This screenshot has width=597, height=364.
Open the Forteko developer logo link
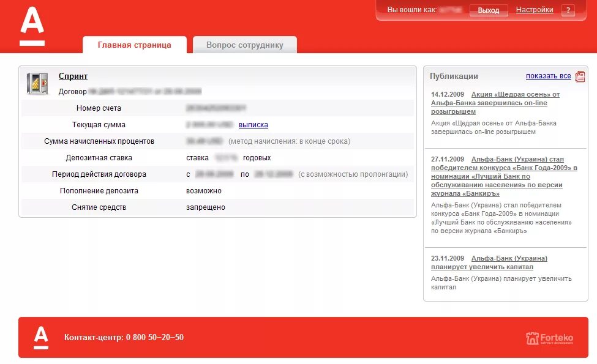(x=549, y=338)
